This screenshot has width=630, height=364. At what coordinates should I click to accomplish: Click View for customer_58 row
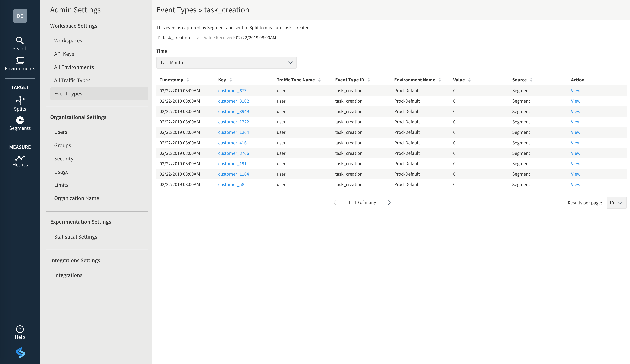tap(575, 184)
